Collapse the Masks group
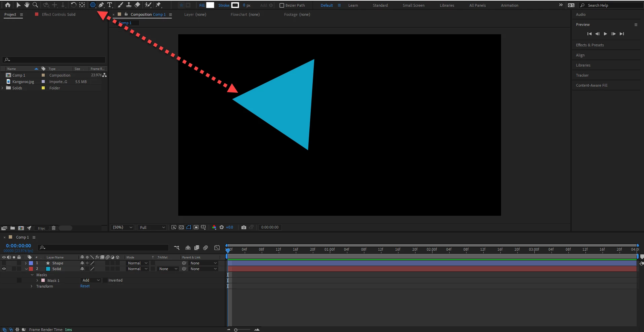The height and width of the screenshot is (332, 644). (32, 275)
